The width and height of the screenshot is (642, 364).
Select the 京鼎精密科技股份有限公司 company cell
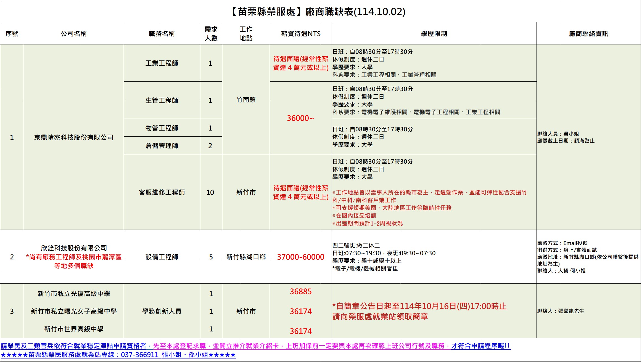[74, 137]
